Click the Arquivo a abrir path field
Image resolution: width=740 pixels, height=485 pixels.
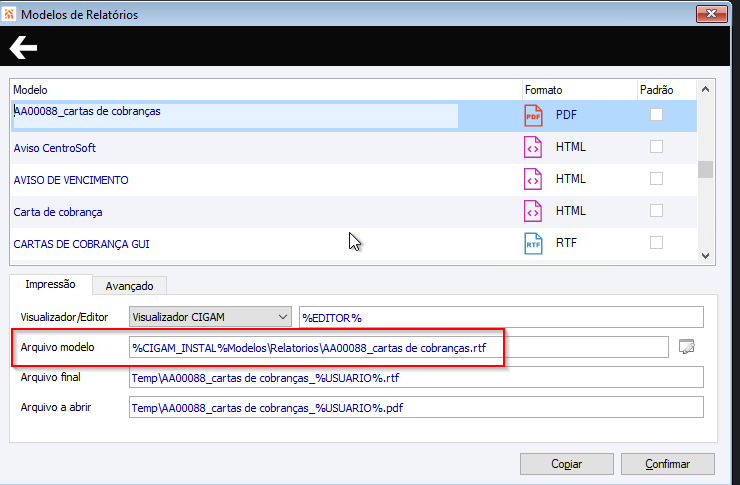[416, 408]
